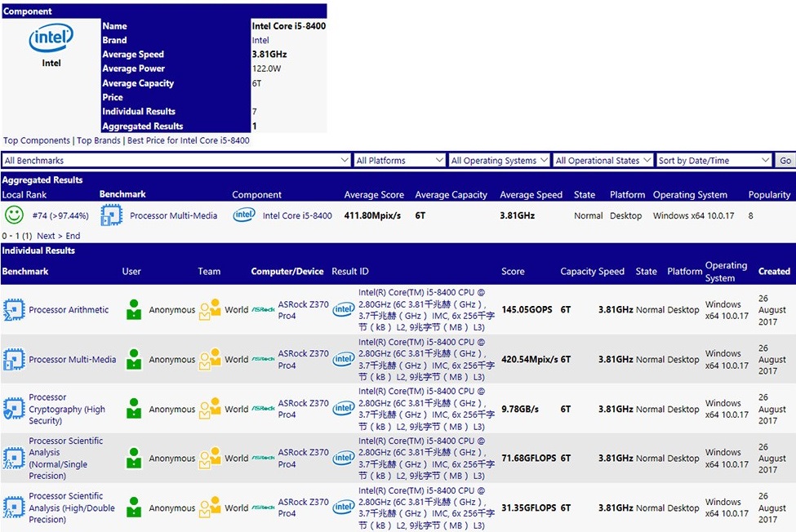Go to the Next > results page

coord(49,236)
